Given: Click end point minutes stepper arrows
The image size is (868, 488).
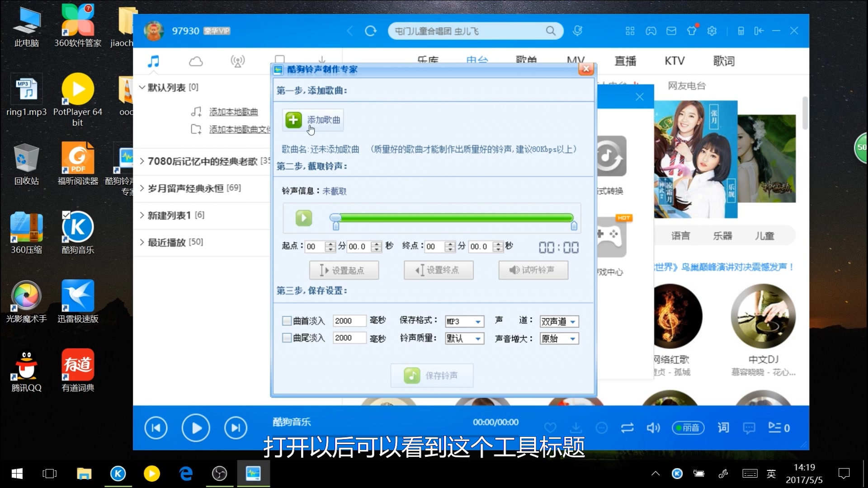Looking at the screenshot, I should tap(450, 246).
